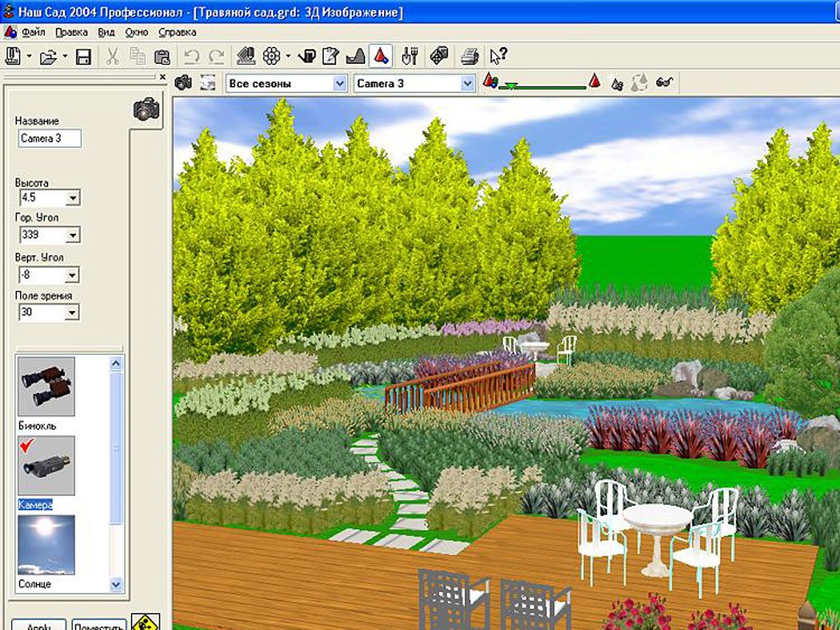The width and height of the screenshot is (840, 630).
Task: Click the green quality slider track
Action: click(543, 85)
